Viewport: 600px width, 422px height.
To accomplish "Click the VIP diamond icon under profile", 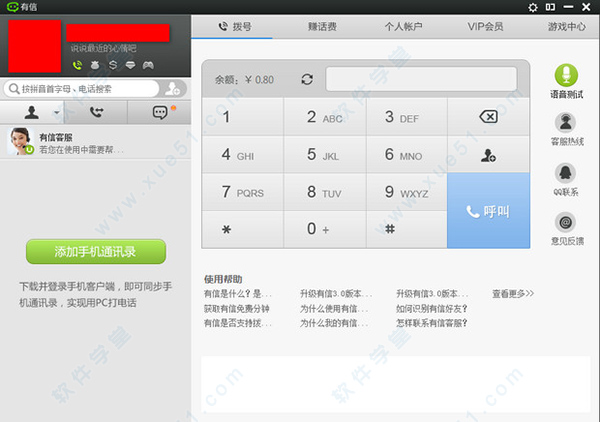I will click(x=130, y=65).
